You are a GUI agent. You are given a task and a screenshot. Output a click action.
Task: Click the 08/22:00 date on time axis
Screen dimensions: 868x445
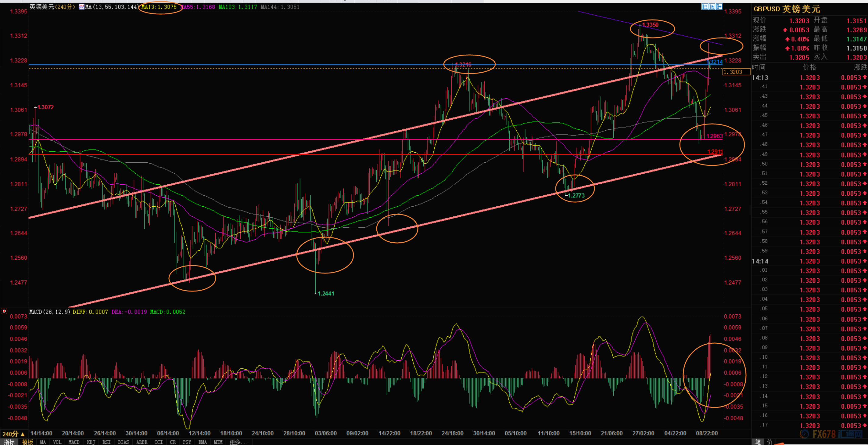pos(707,433)
